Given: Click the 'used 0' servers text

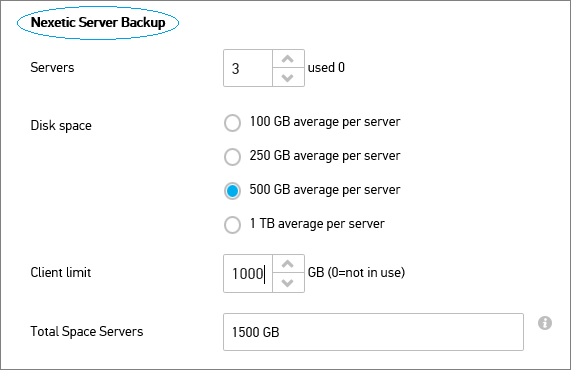Looking at the screenshot, I should tap(326, 68).
